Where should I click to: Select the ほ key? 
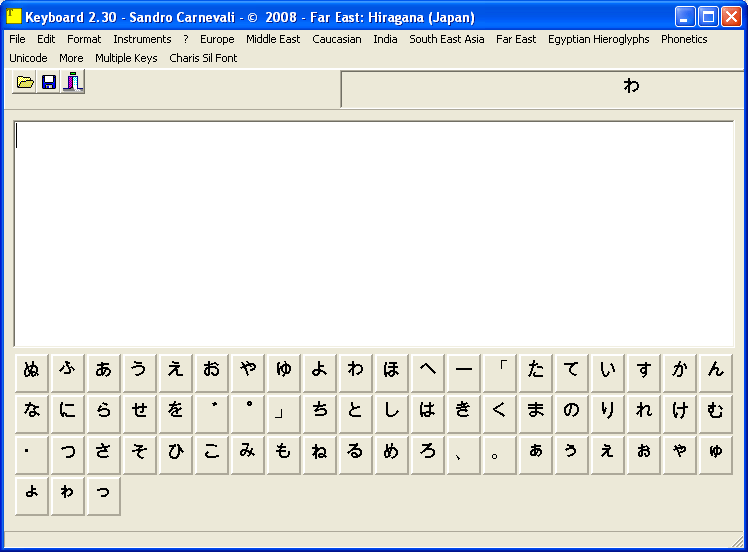(391, 373)
